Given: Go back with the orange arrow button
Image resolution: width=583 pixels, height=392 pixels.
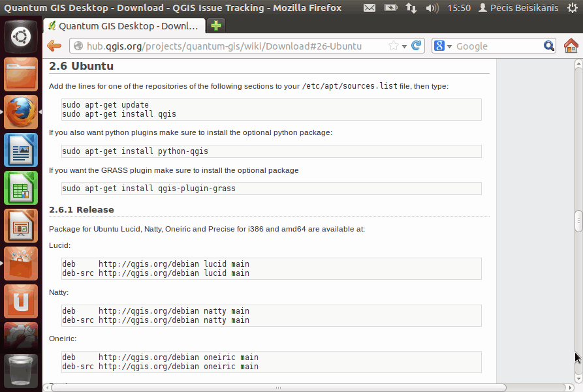Looking at the screenshot, I should [54, 46].
